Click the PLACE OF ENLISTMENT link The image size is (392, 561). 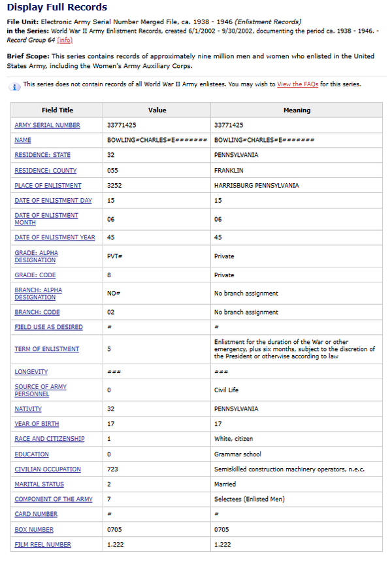[48, 185]
